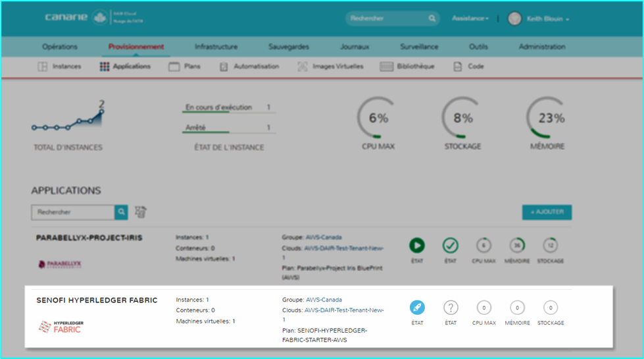The height and width of the screenshot is (359, 644).
Task: Click the question mark status icon
Action: pos(451,308)
